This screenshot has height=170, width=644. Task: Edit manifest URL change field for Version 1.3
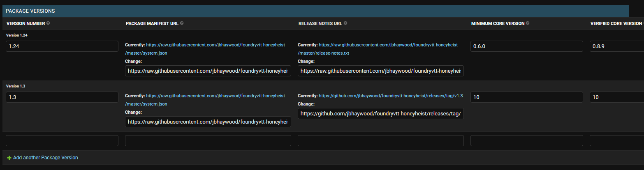[x=208, y=122]
